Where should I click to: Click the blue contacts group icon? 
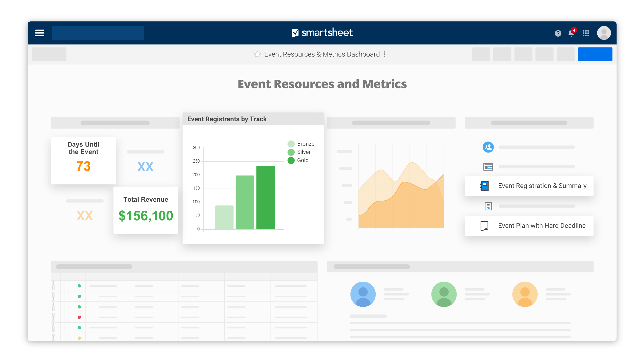(488, 147)
